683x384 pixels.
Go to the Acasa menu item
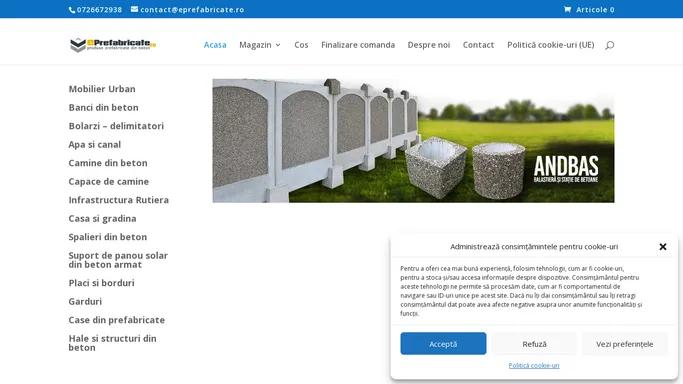tap(215, 45)
